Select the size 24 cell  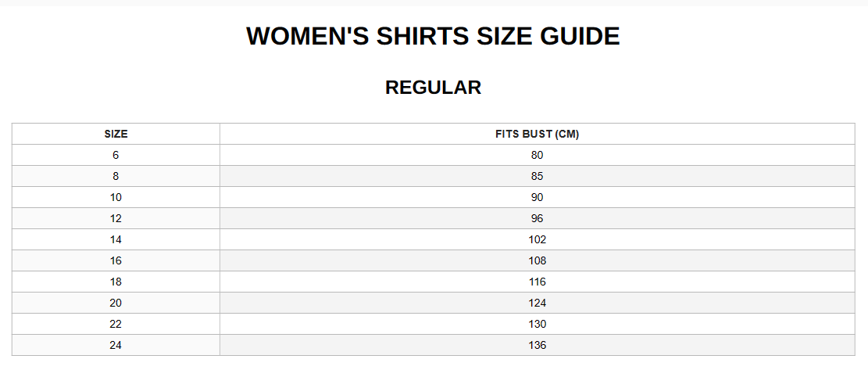click(x=116, y=345)
